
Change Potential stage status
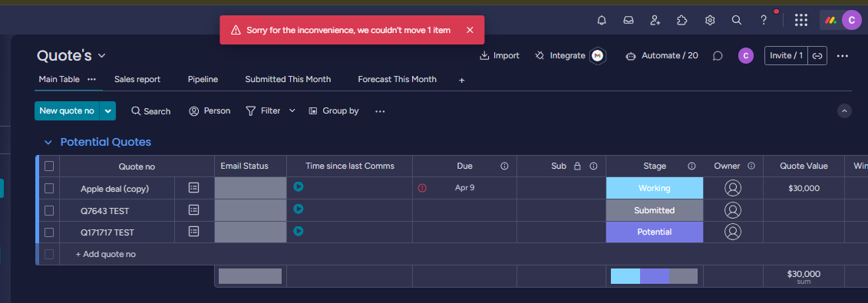click(655, 232)
